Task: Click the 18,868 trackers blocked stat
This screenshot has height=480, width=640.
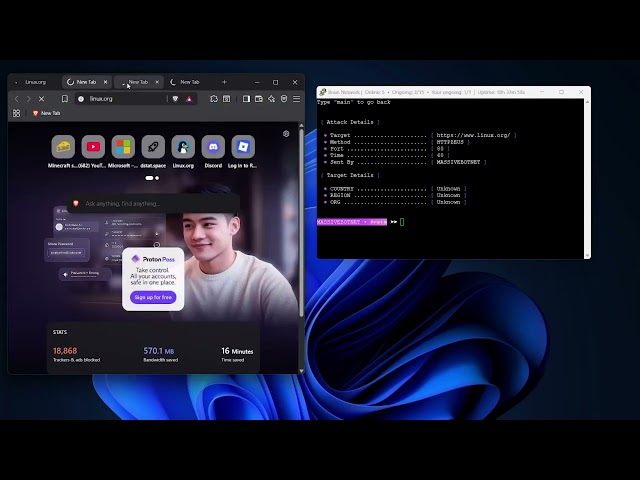Action: click(x=65, y=351)
